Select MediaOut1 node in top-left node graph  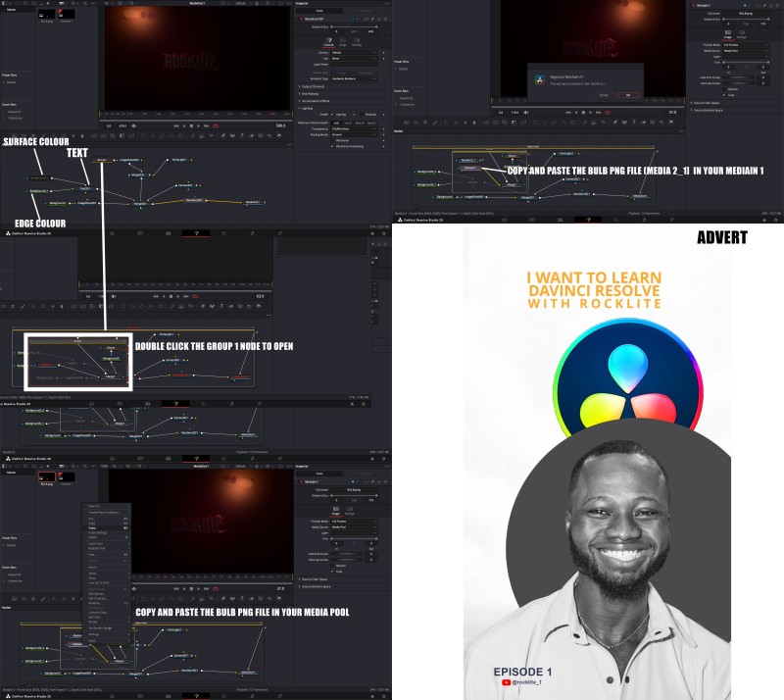coord(252,202)
